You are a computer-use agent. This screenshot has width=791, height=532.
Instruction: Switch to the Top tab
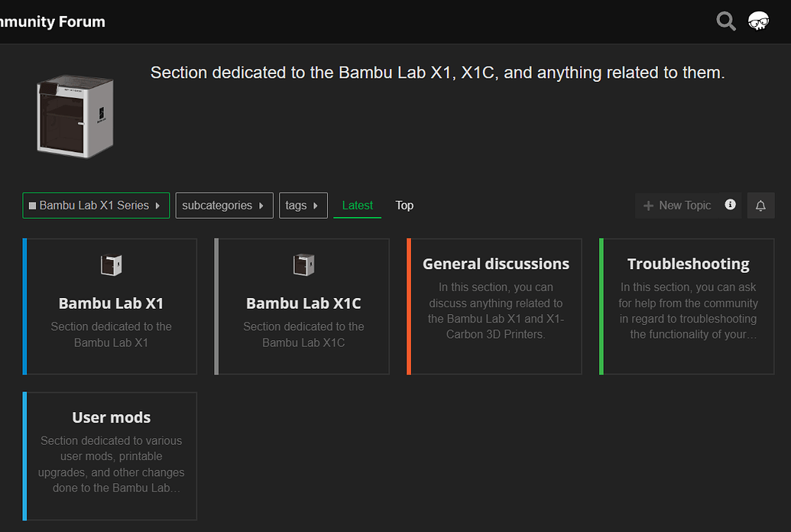pos(404,206)
